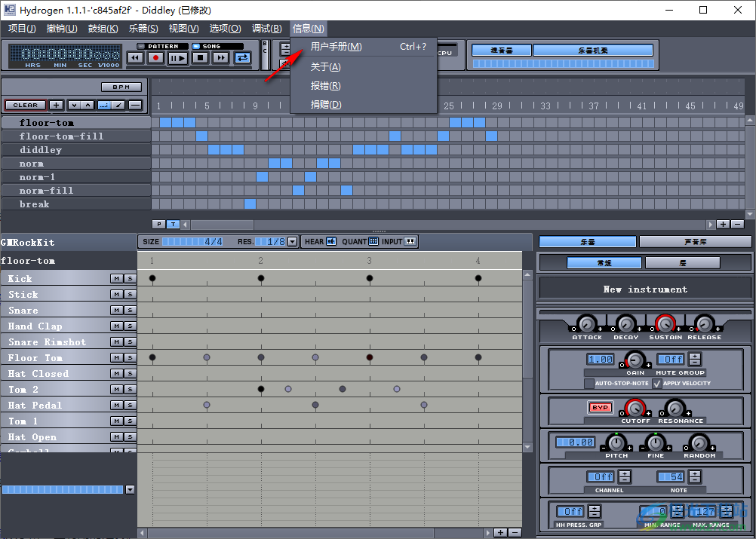Screen dimensions: 756x539
Task: Click the T button under song editor
Action: 173,224
